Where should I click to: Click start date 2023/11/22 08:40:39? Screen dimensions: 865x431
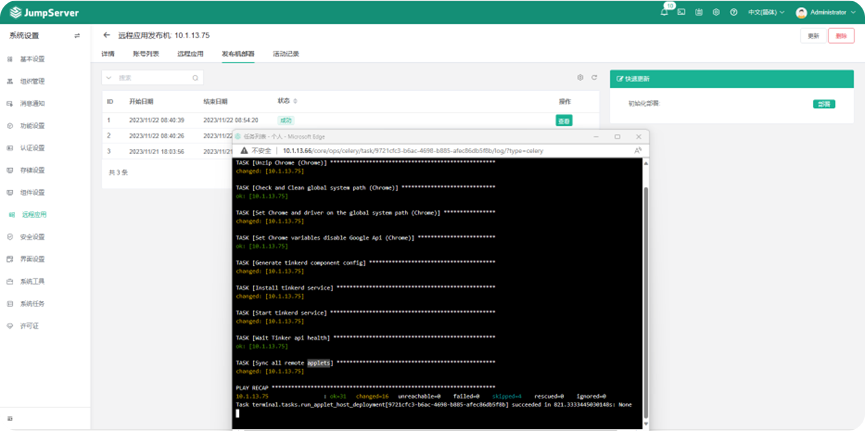(x=157, y=120)
